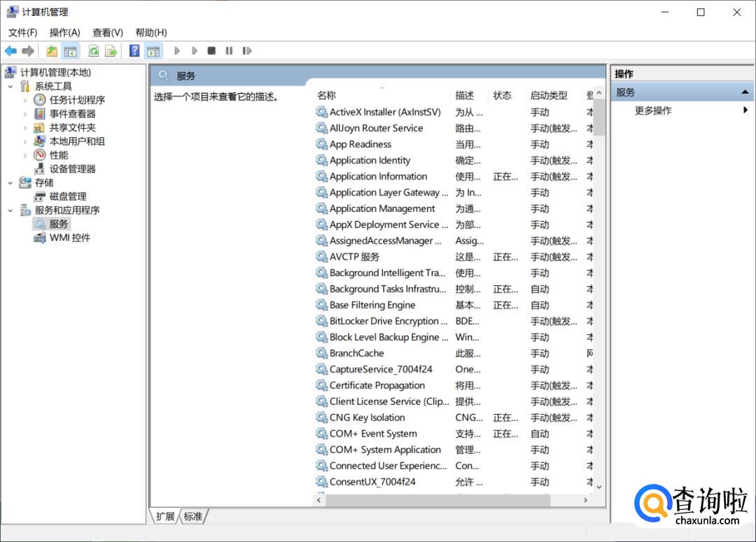
Task: Switch to the 扩展 tab
Action: [x=165, y=516]
